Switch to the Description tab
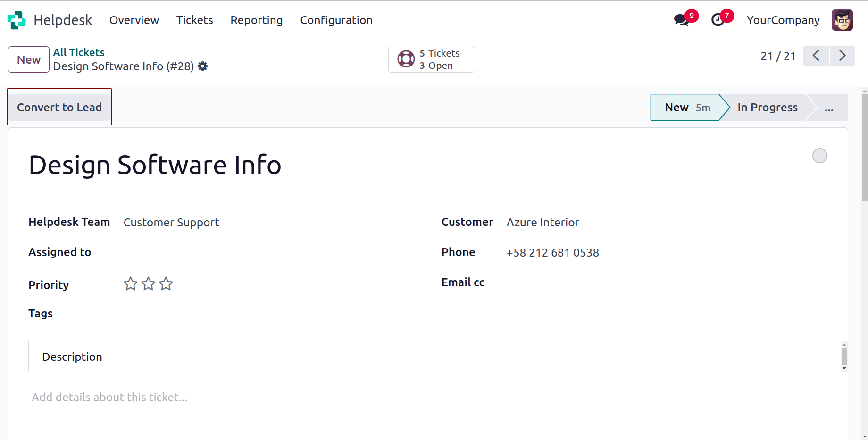 pos(72,357)
